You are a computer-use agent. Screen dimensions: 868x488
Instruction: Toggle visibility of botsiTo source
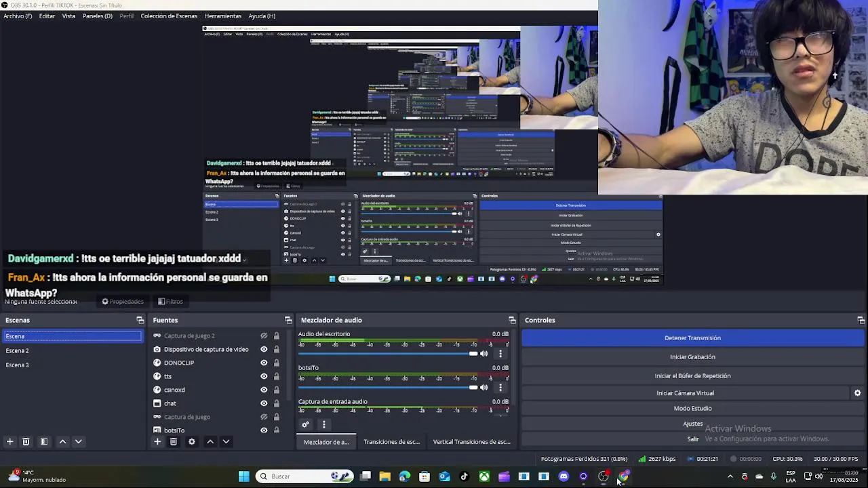[264, 430]
